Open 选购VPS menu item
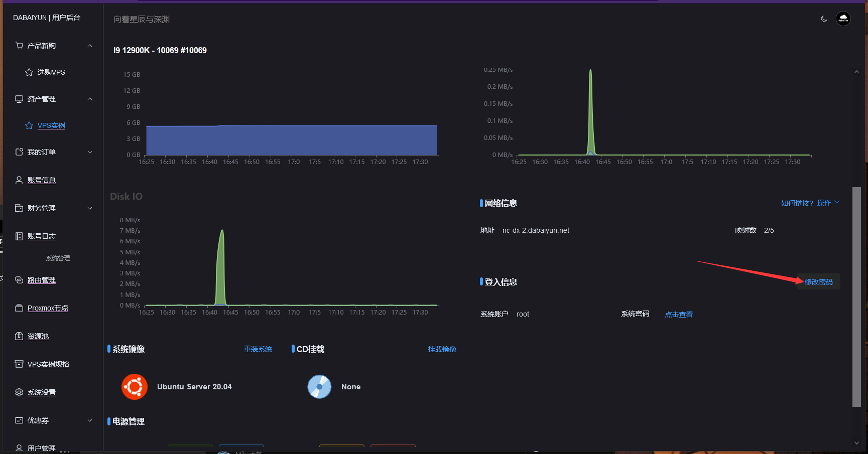This screenshot has height=454, width=868. point(51,72)
